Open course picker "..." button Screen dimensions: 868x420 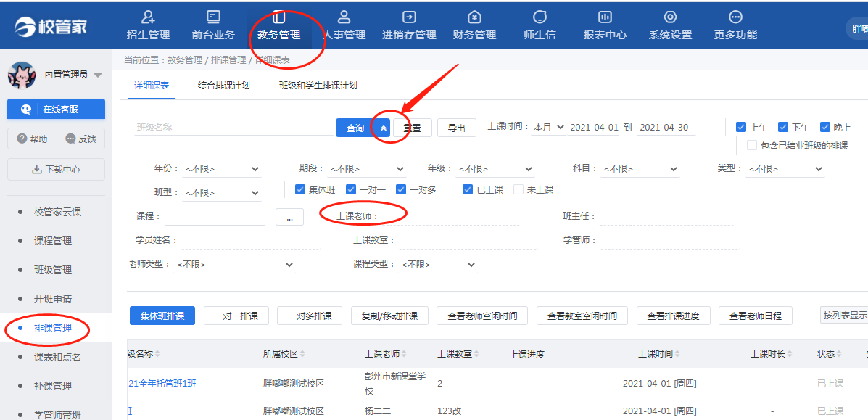click(x=289, y=217)
